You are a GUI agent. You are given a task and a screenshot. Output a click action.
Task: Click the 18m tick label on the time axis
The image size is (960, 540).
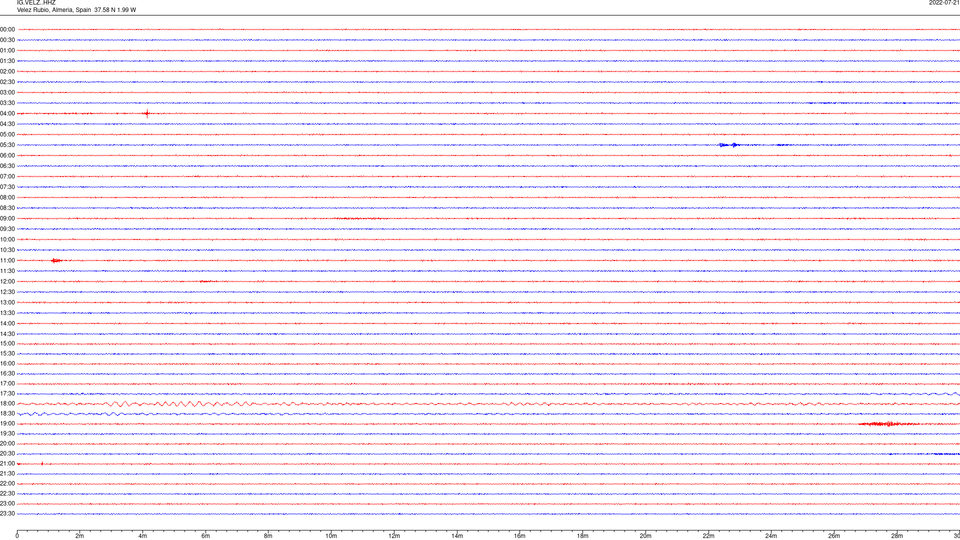pos(583,536)
